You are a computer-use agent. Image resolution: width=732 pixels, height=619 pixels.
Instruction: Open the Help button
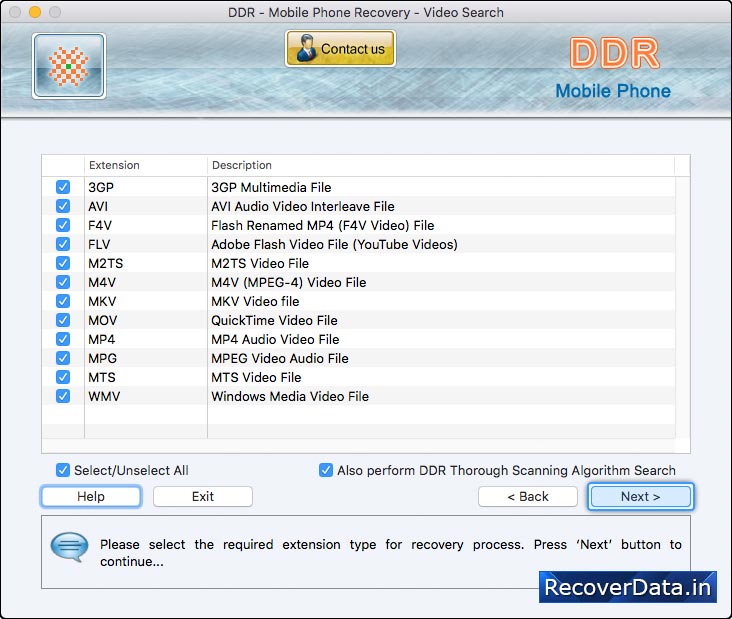click(x=91, y=496)
